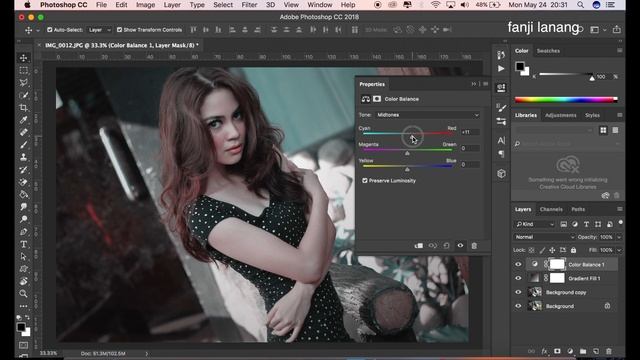
Task: Select the Paint Bucket tool
Action: click(24, 195)
